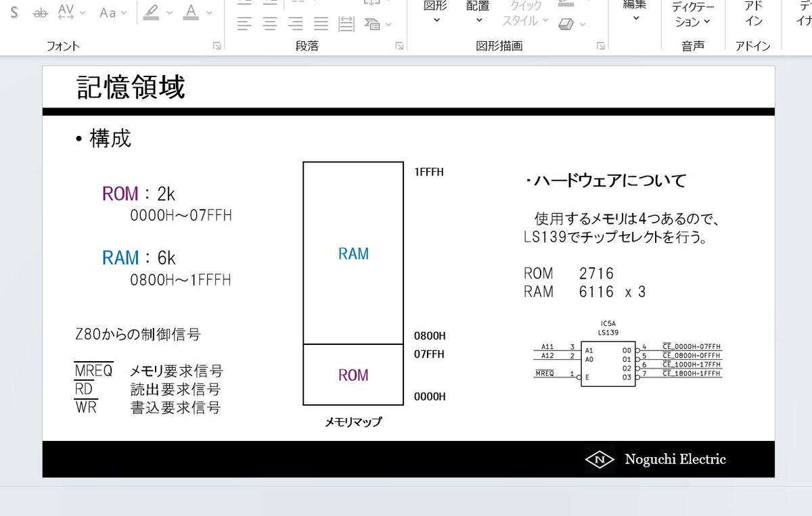The width and height of the screenshot is (812, 516).
Task: Open the 段落 dialog launcher
Action: point(400,46)
